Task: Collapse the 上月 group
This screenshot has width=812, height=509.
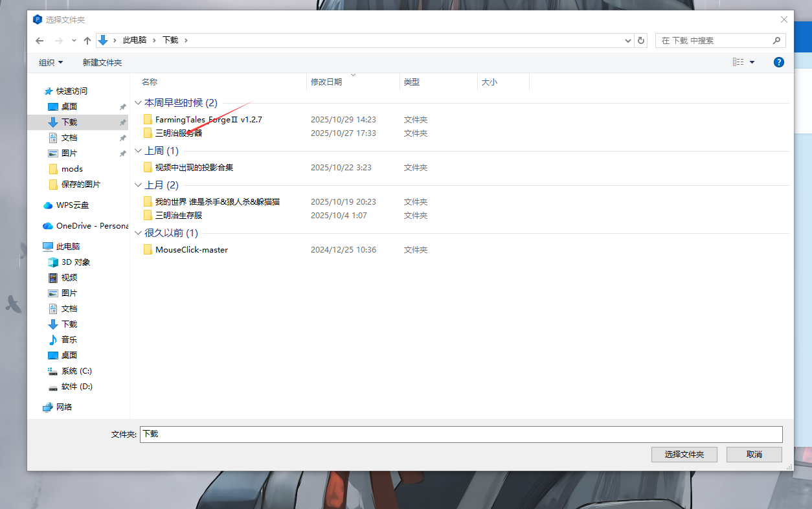Action: tap(138, 185)
